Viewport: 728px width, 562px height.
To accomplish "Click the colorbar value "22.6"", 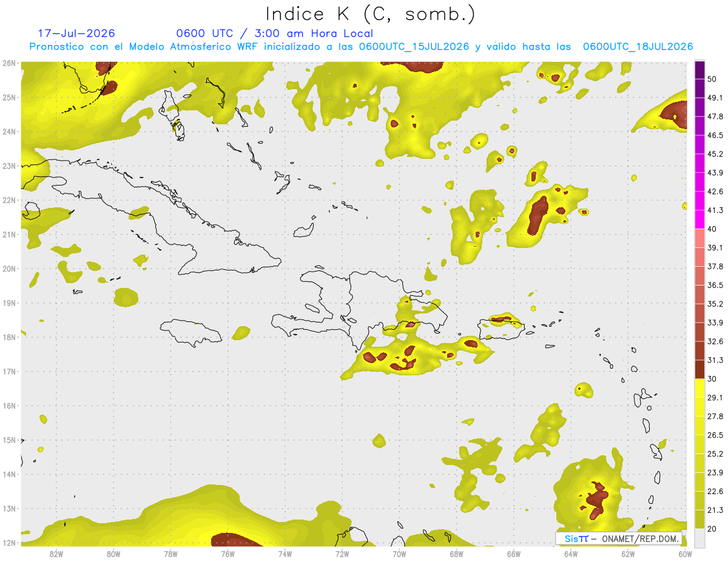I will (x=715, y=491).
